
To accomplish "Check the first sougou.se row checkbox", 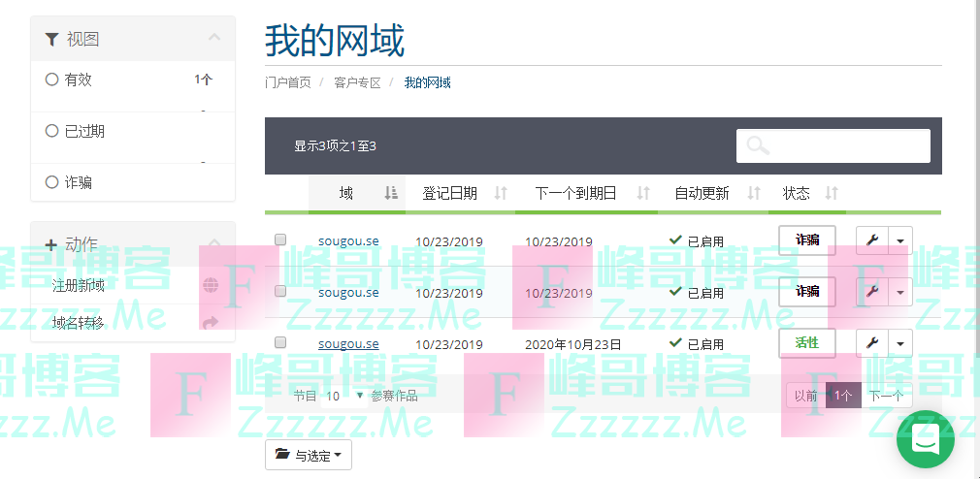I will 280,239.
